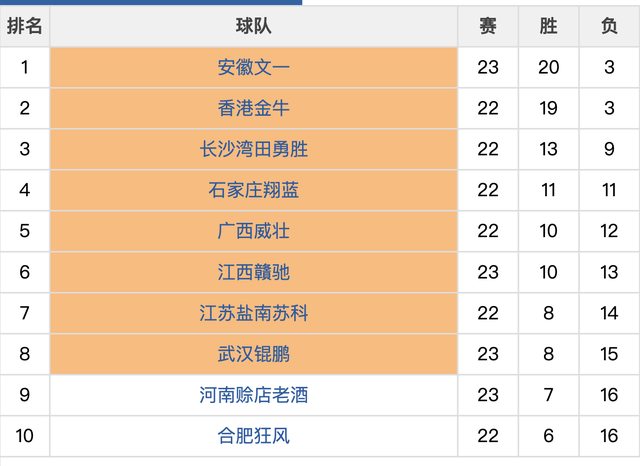
Task: Open the 安徽文一 team link
Action: 254,68
